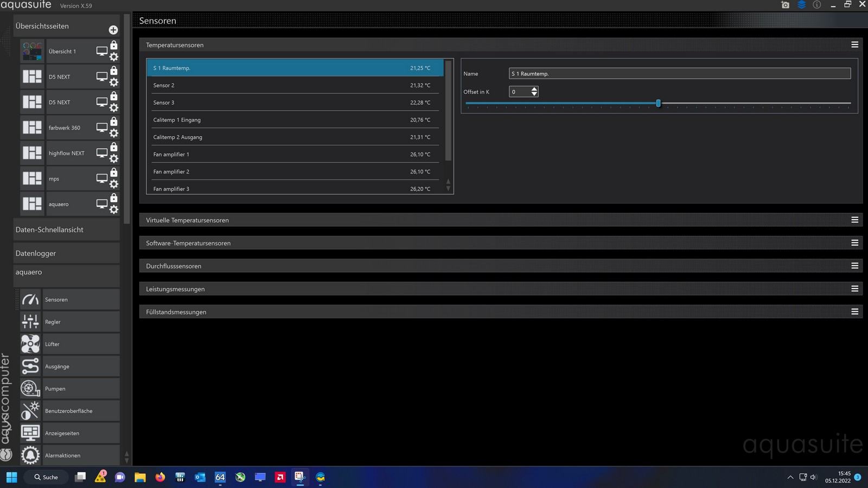Expand Durchflusssensoren section
The image size is (868, 488).
[x=501, y=266]
